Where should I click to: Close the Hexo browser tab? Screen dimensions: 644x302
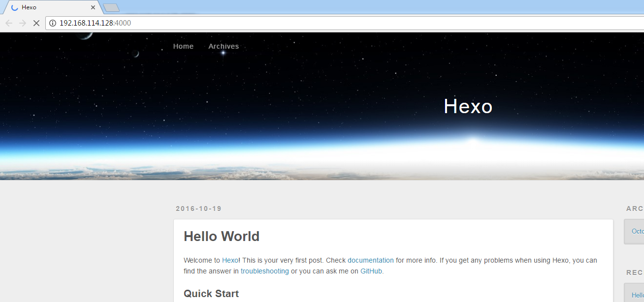(93, 7)
